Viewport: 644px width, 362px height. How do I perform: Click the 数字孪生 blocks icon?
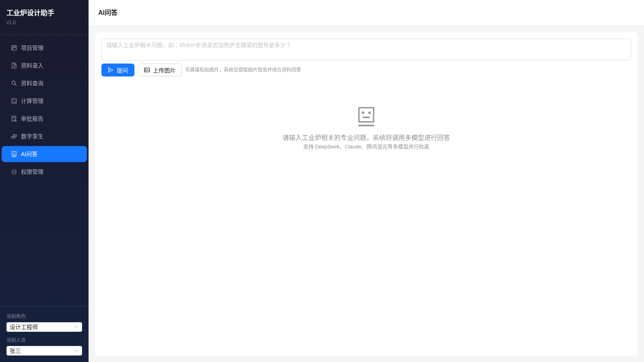pyautogui.click(x=14, y=136)
